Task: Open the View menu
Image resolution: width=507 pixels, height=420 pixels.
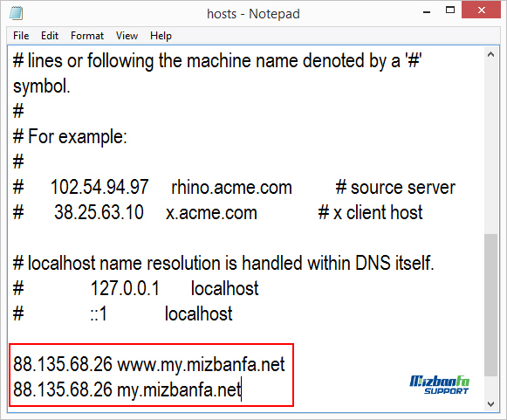Action: [127, 36]
